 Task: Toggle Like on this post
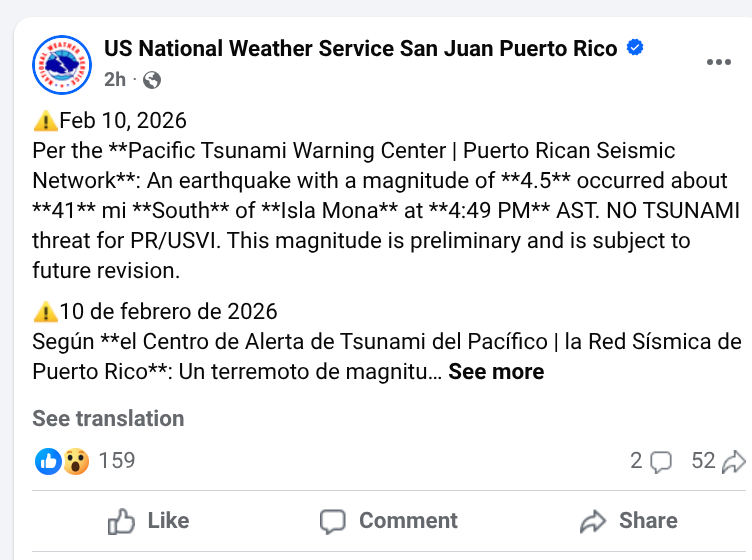click(x=148, y=520)
